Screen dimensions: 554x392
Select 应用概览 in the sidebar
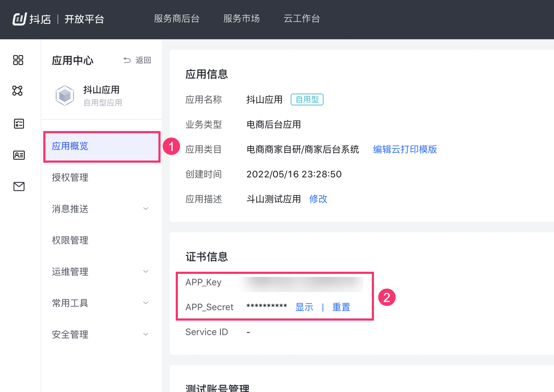coord(102,147)
